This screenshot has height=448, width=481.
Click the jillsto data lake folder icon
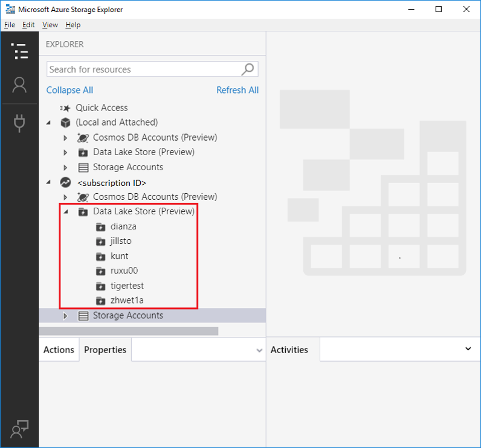pyautogui.click(x=101, y=242)
